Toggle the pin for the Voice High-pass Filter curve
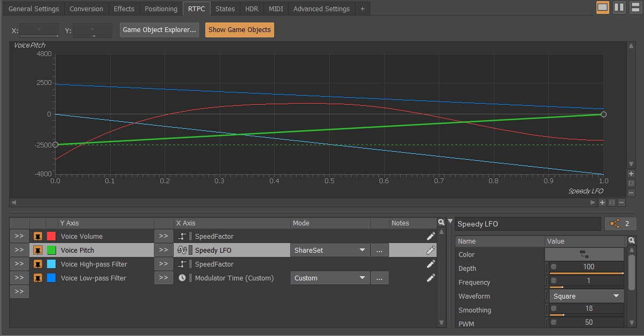This screenshot has width=644, height=336. tap(38, 264)
